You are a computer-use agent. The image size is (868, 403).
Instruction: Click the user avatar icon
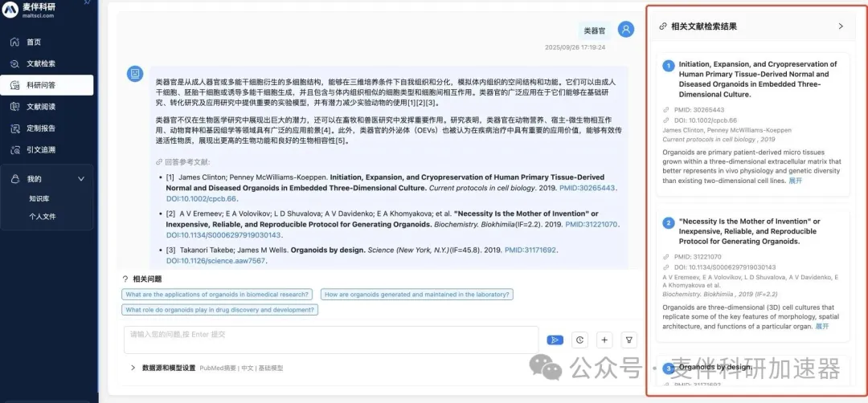626,30
